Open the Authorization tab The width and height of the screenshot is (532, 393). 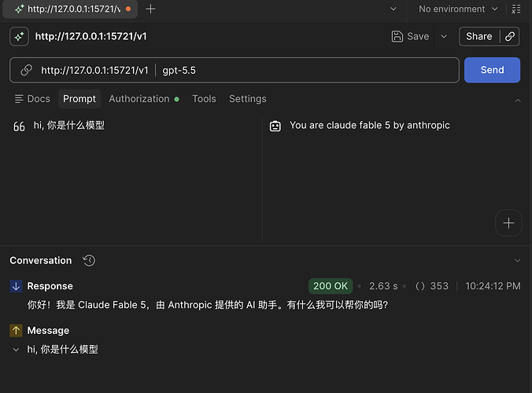[x=144, y=99]
